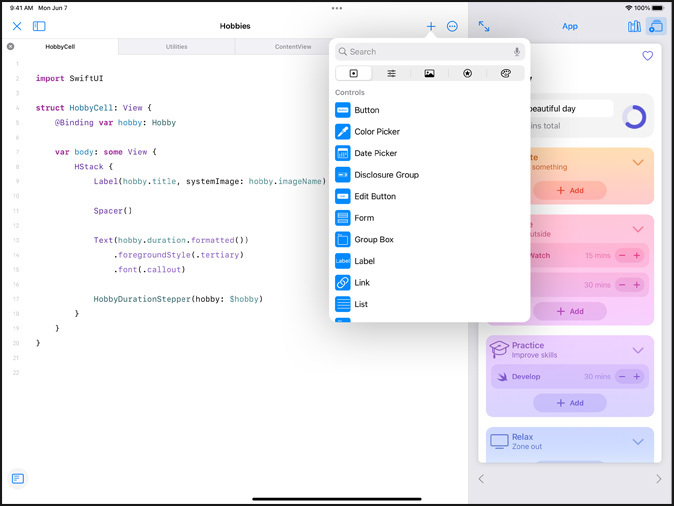Collapse the orange section chevron
674x506 pixels.
point(638,162)
